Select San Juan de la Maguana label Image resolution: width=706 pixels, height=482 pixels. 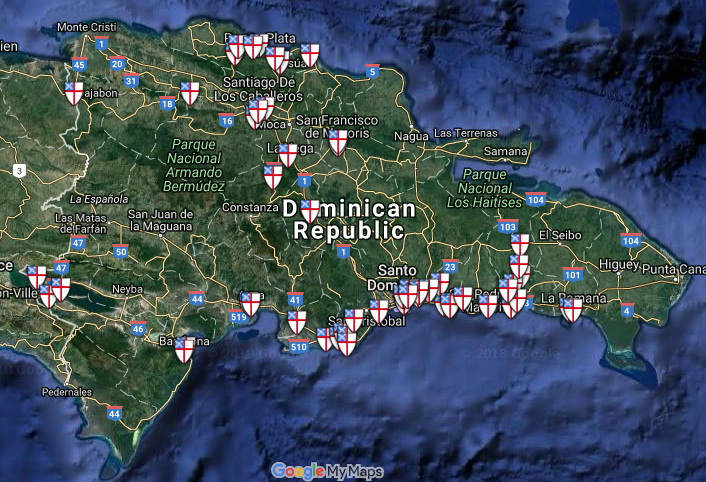pyautogui.click(x=161, y=220)
